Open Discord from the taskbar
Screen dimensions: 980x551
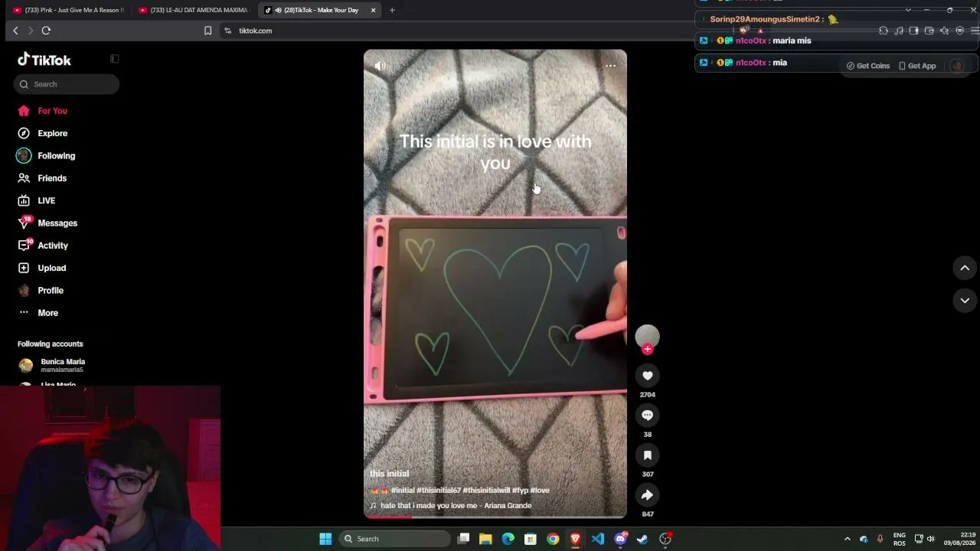click(x=621, y=539)
